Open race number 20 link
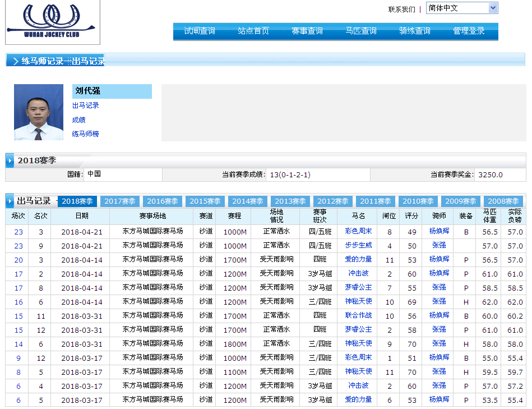The width and height of the screenshot is (532, 409). point(18,260)
